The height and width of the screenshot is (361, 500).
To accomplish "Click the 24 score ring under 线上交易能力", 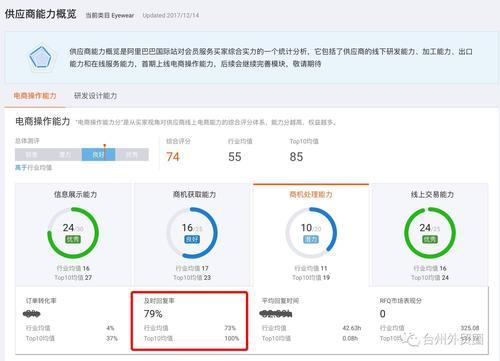I will 430,233.
